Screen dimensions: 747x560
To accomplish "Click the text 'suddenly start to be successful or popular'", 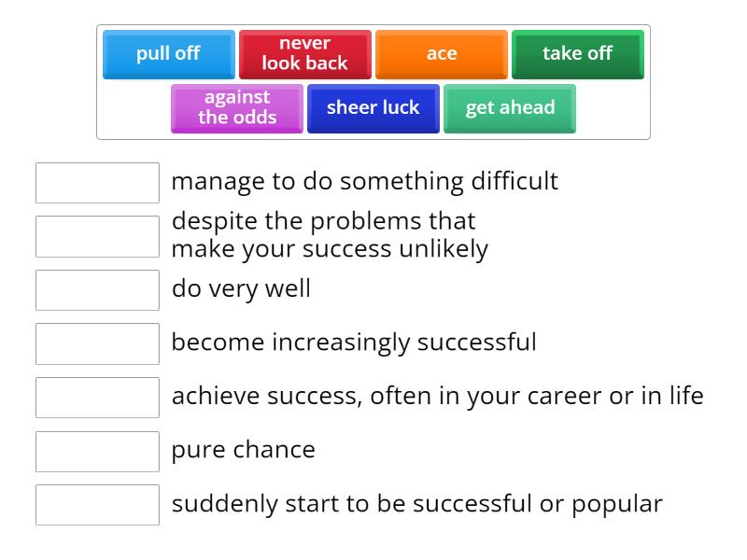I will pyautogui.click(x=417, y=504).
